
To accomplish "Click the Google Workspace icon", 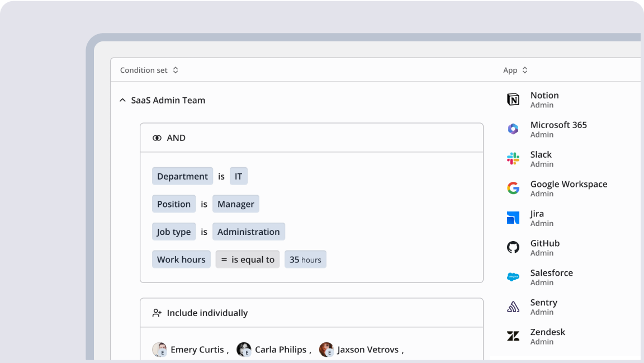I will coord(513,188).
